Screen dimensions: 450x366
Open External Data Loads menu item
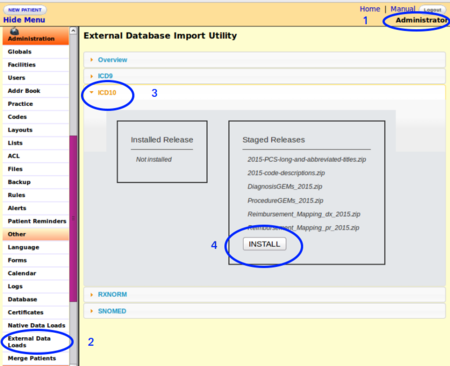(36, 342)
